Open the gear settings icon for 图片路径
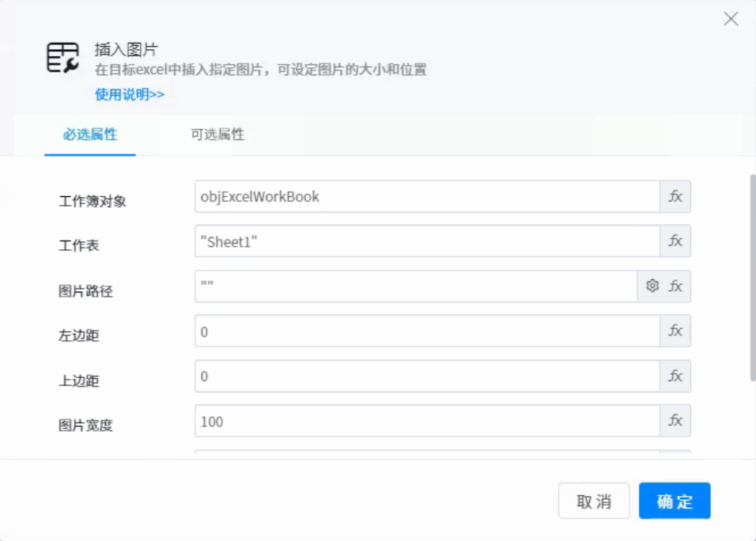The height and width of the screenshot is (541, 756). (652, 286)
